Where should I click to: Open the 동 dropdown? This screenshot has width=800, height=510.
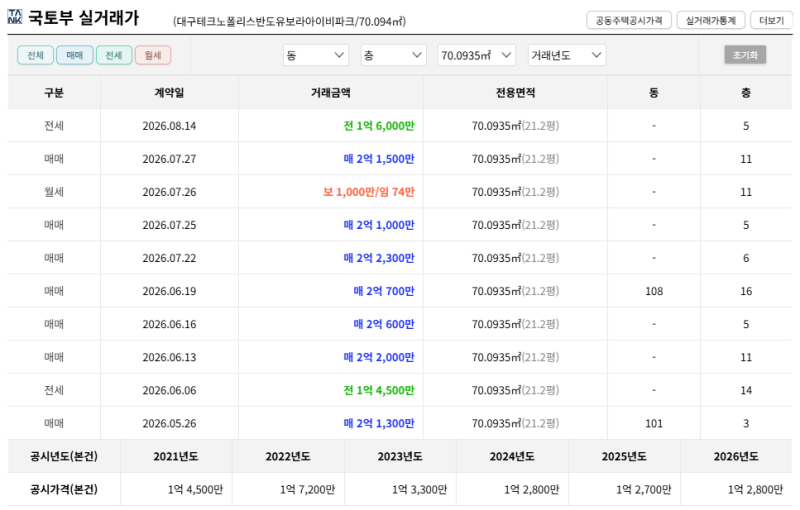tap(316, 55)
